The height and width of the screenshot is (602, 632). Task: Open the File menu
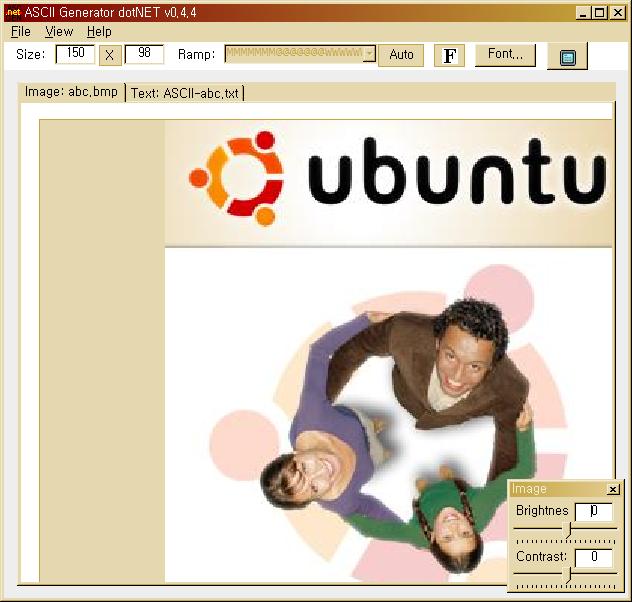[21, 31]
